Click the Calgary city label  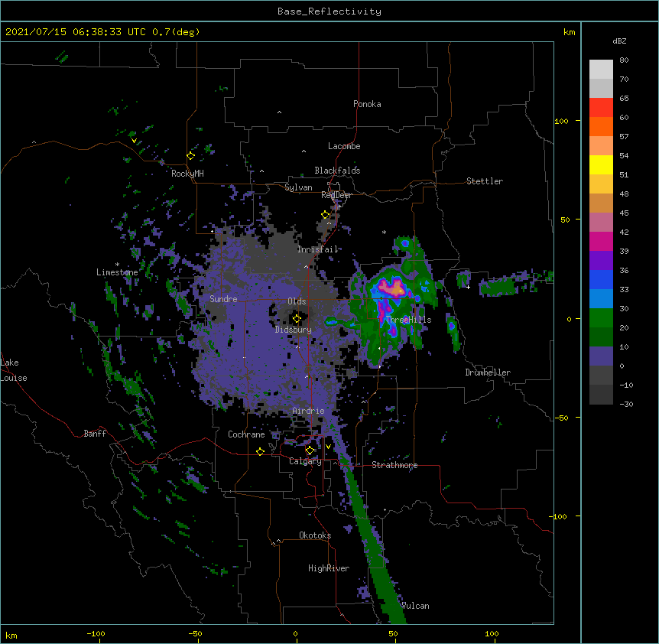[305, 461]
